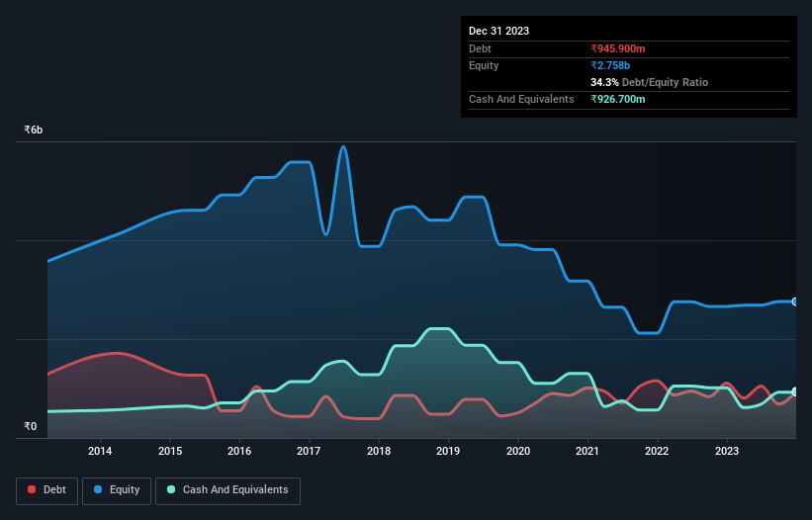Choose the 2018 label on the time axis
Screen dimensions: 812x520
(378, 452)
